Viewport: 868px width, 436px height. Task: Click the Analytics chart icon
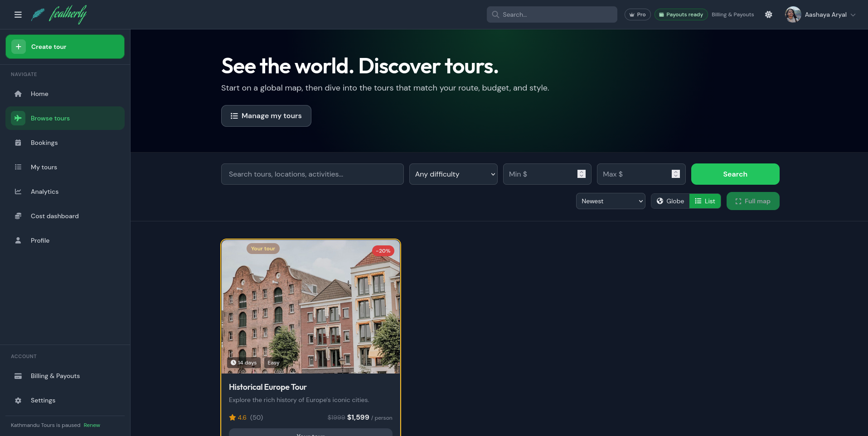pyautogui.click(x=18, y=192)
